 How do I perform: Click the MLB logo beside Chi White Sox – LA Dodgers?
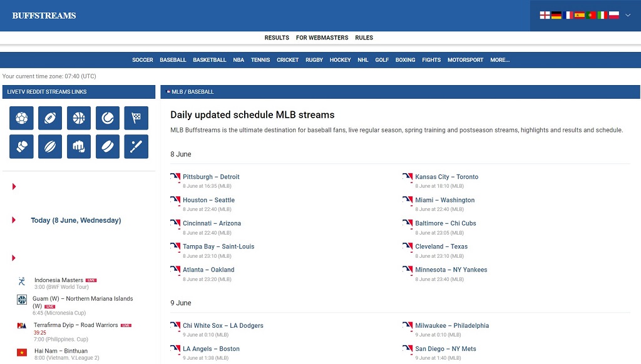coord(175,326)
